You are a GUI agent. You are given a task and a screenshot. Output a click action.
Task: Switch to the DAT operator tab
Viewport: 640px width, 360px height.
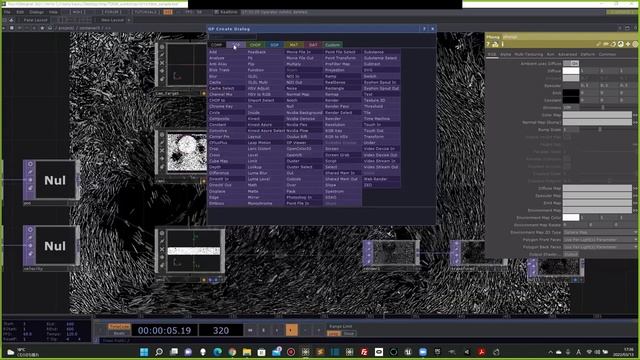pos(313,44)
